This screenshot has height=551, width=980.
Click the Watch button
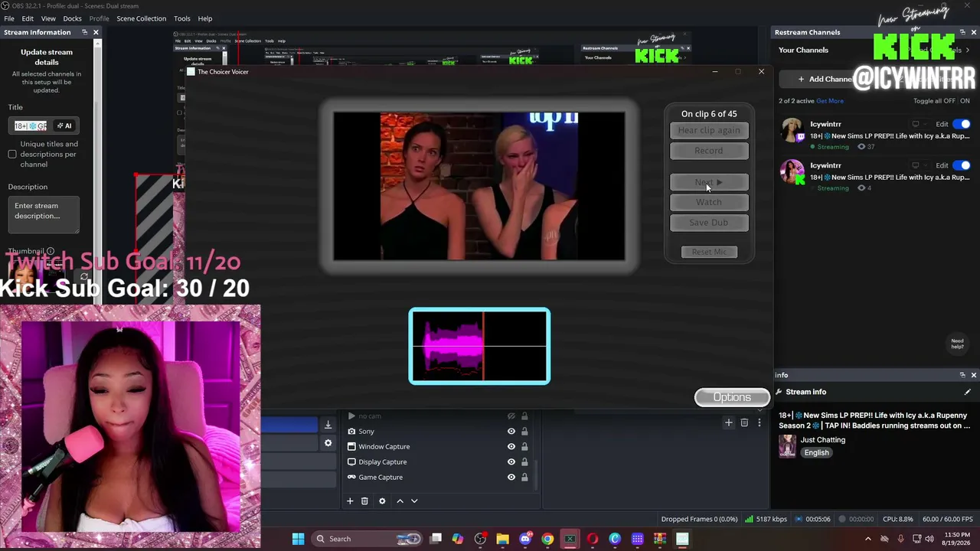pos(709,202)
